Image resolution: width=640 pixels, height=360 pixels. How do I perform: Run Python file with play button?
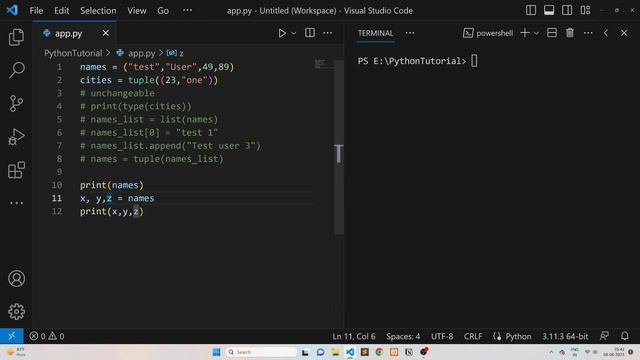click(282, 33)
